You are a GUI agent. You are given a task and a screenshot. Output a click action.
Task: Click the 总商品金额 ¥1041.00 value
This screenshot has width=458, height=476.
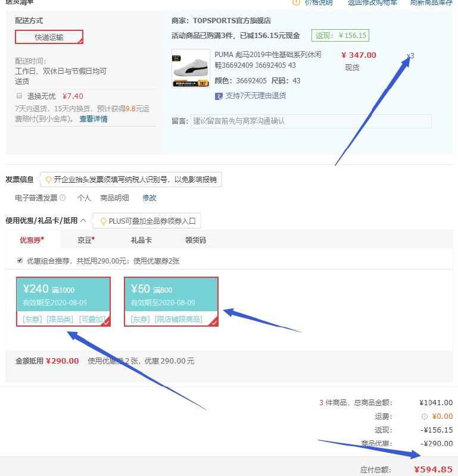pos(436,403)
